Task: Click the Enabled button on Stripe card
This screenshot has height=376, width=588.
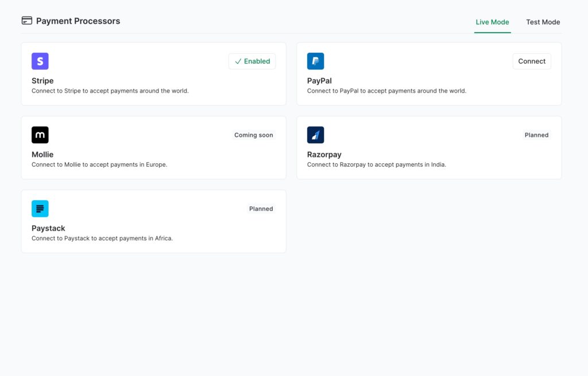Action: point(252,61)
